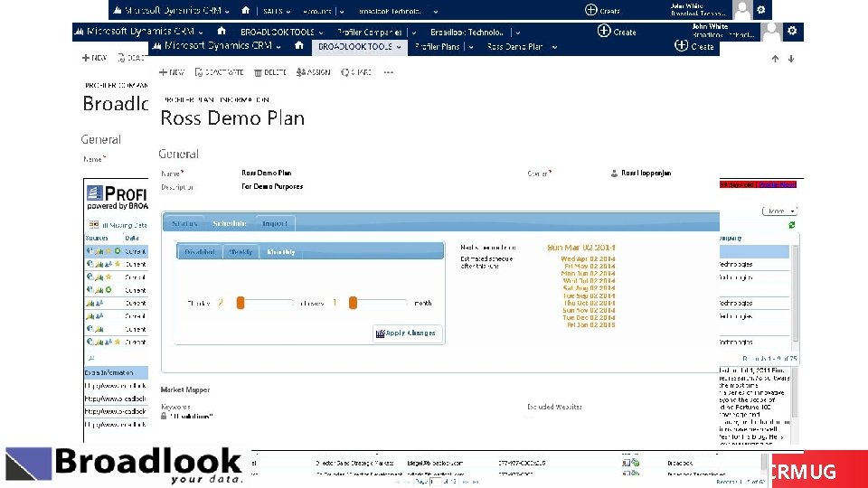Deactivate the Ross Demo Plan record

point(219,72)
